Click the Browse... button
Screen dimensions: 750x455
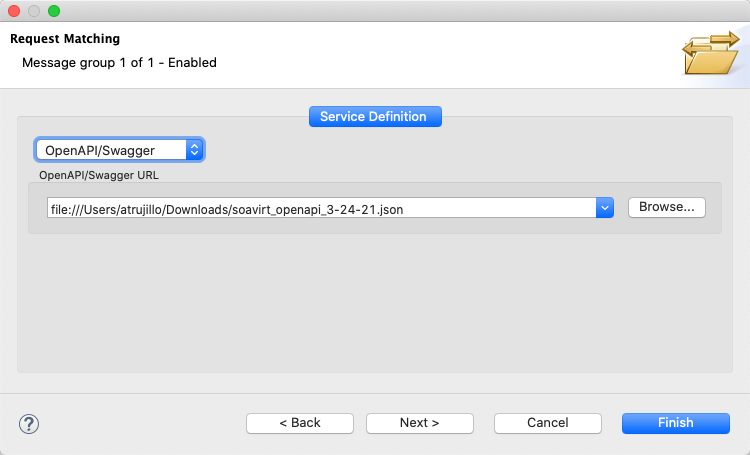[666, 207]
